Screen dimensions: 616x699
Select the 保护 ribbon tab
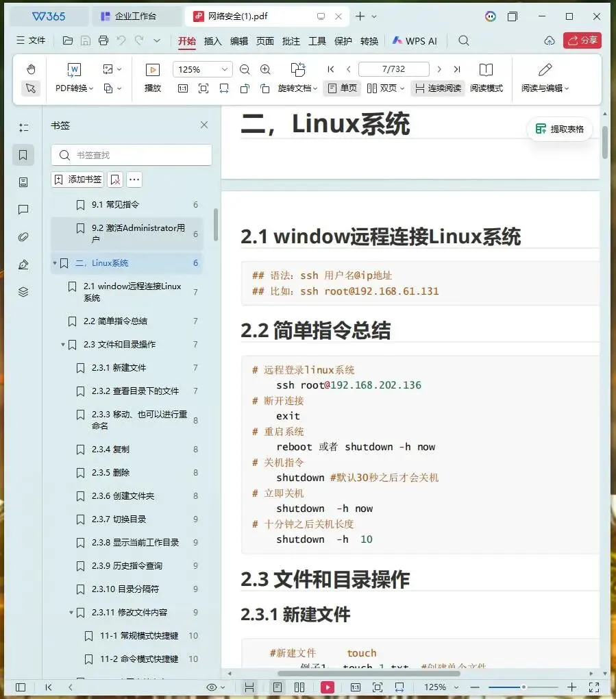(343, 41)
